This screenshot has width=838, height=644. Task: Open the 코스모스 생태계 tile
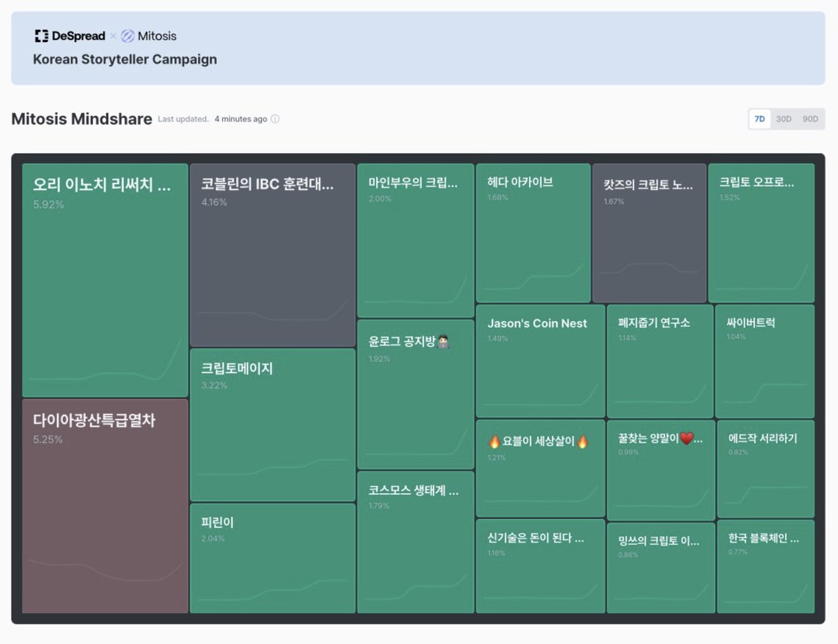(416, 542)
